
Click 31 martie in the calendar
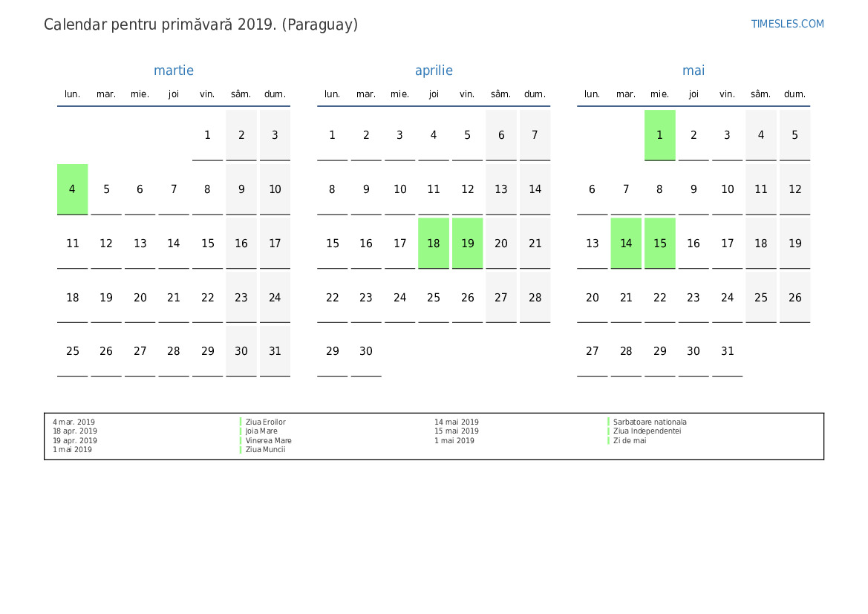tap(275, 351)
